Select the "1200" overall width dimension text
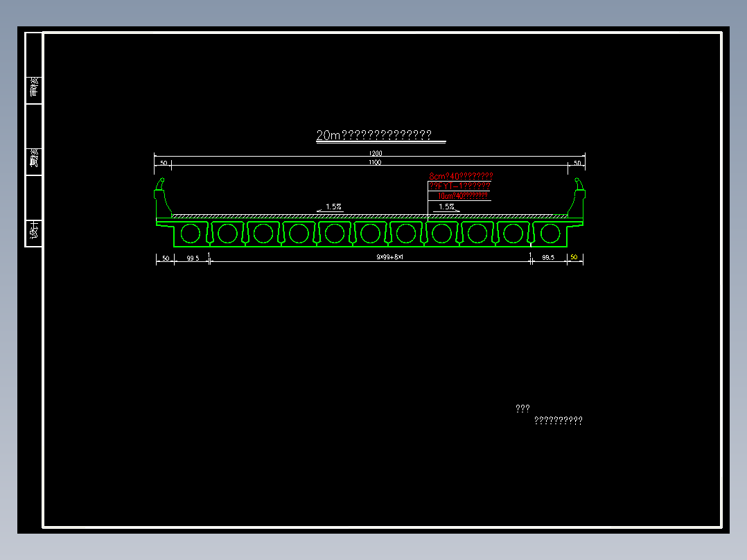Viewport: 747px width, 560px height. point(376,153)
